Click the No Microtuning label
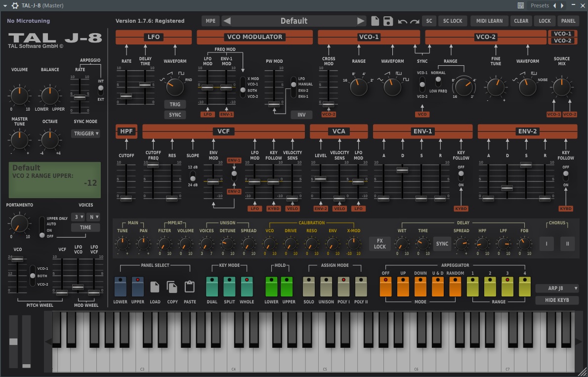 29,21
